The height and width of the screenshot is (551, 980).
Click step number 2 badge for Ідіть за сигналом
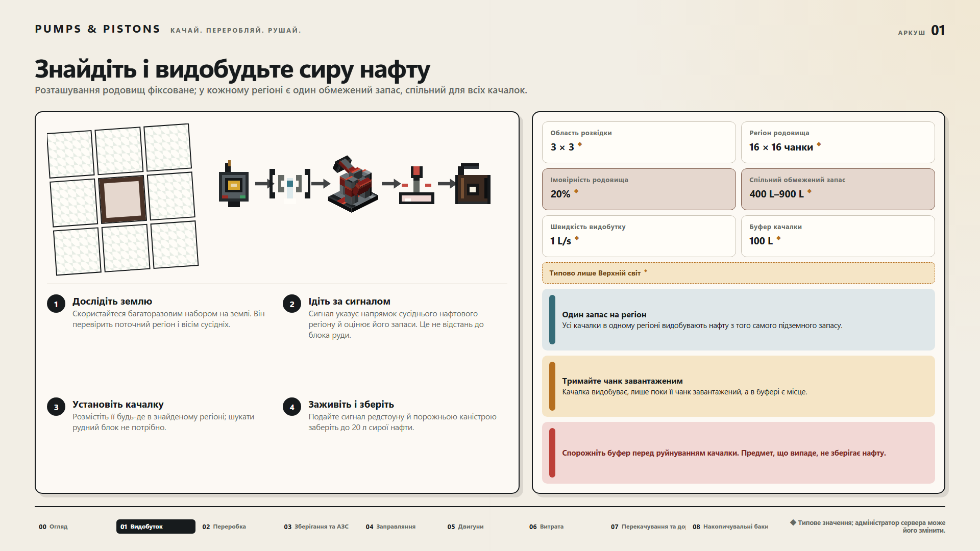click(292, 304)
